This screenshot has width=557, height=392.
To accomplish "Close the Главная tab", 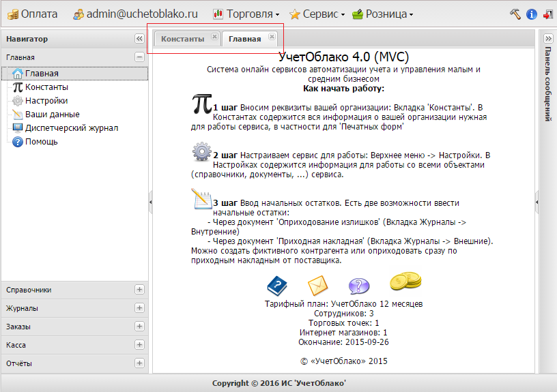I will tap(272, 36).
